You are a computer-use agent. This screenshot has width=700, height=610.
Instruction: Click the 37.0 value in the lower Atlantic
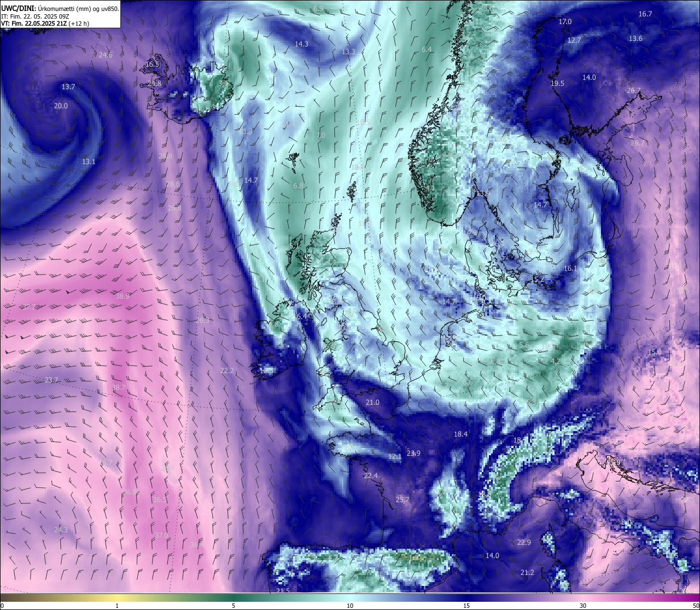pyautogui.click(x=161, y=535)
